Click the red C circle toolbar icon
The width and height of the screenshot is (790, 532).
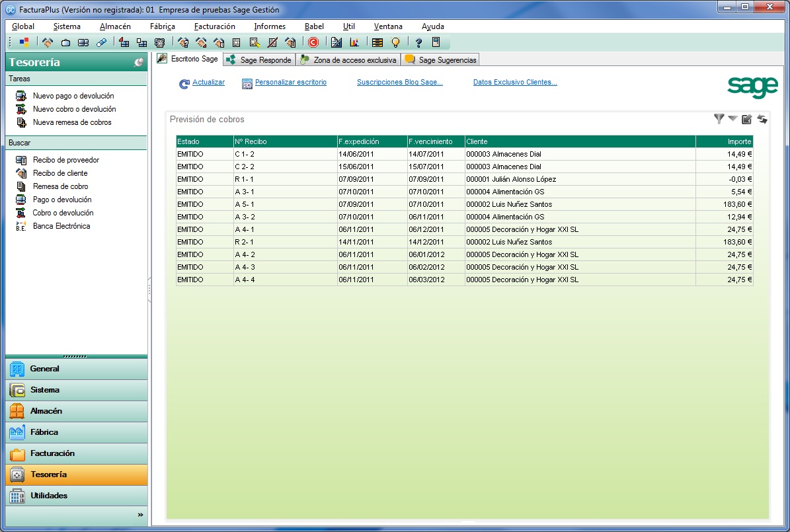coord(313,42)
